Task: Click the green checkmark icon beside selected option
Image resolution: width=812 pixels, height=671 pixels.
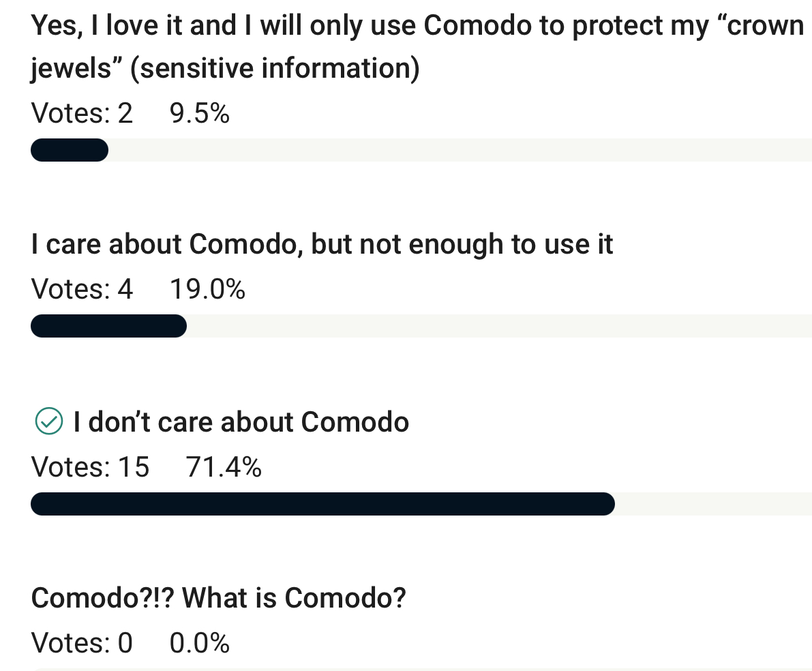Action: coord(49,422)
